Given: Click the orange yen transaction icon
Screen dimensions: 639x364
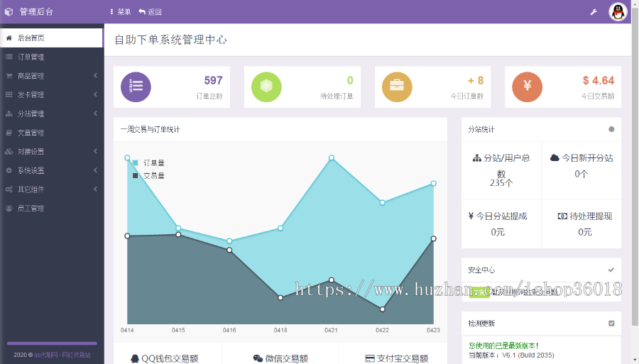Looking at the screenshot, I should pos(528,87).
